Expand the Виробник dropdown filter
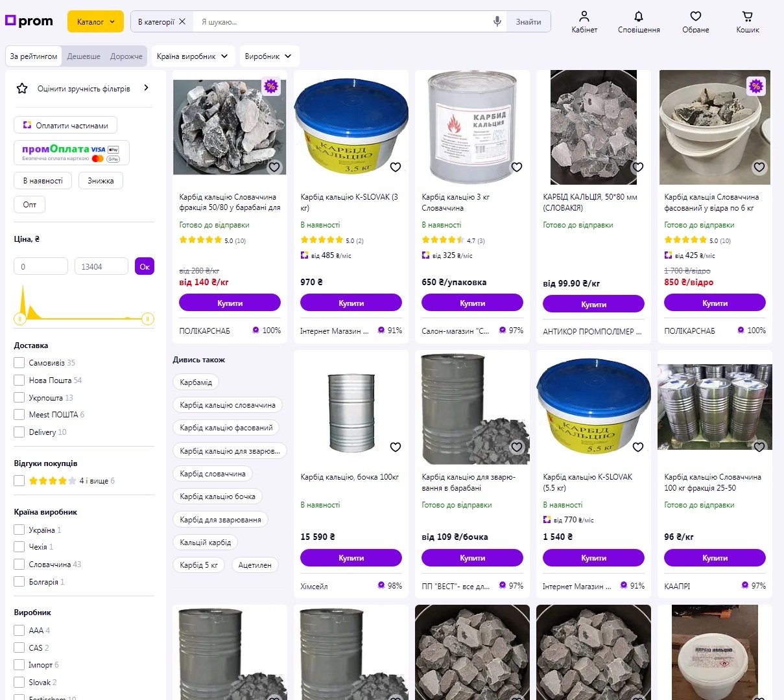784x700 pixels. pos(268,56)
